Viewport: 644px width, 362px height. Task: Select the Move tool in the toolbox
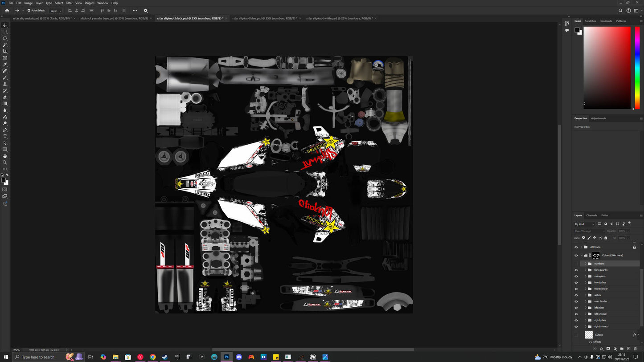pos(5,25)
